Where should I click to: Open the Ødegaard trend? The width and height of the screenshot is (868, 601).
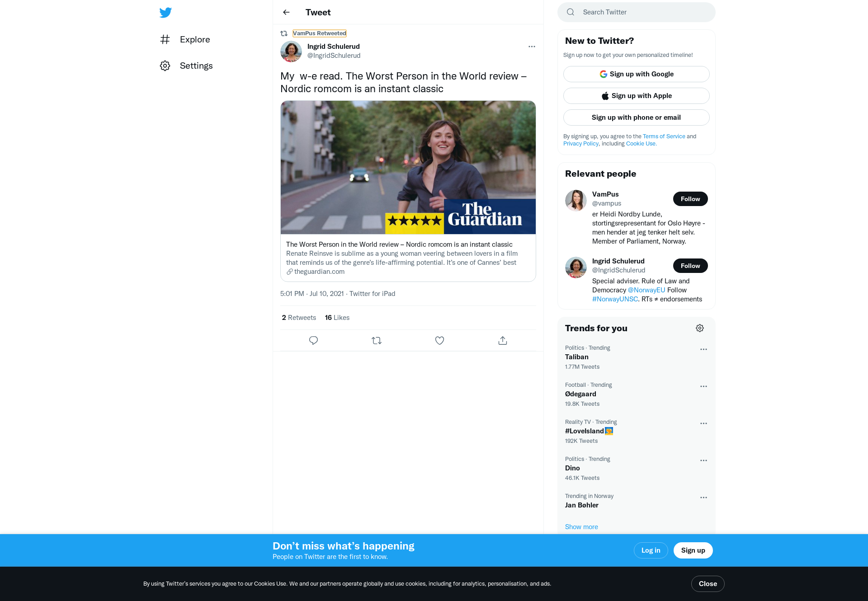[637, 394]
